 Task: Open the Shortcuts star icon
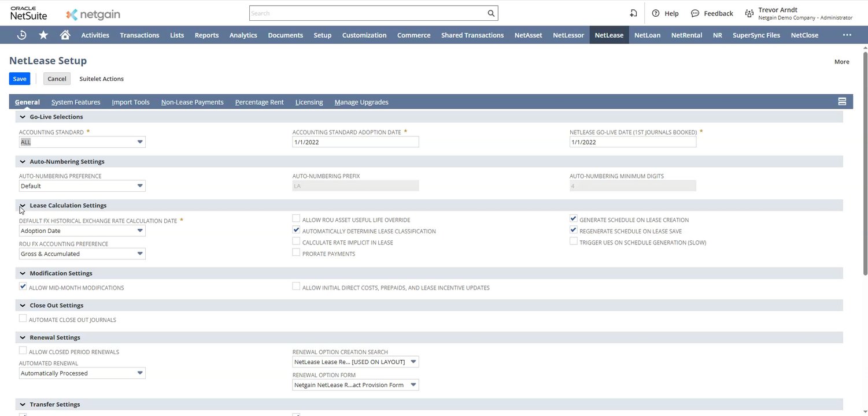coord(43,35)
